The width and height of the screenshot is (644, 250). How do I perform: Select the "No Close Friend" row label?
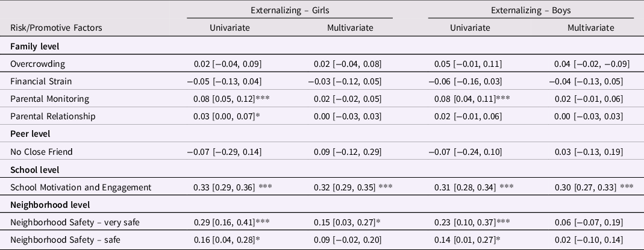click(41, 152)
